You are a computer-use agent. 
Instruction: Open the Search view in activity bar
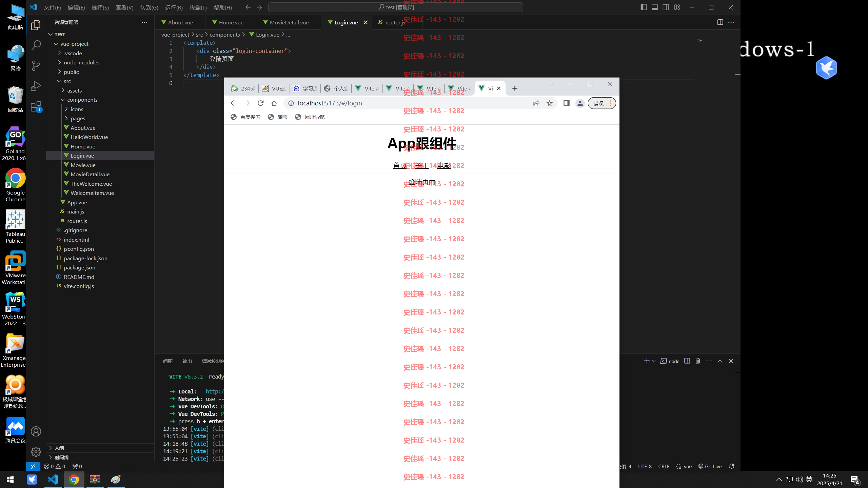click(36, 45)
